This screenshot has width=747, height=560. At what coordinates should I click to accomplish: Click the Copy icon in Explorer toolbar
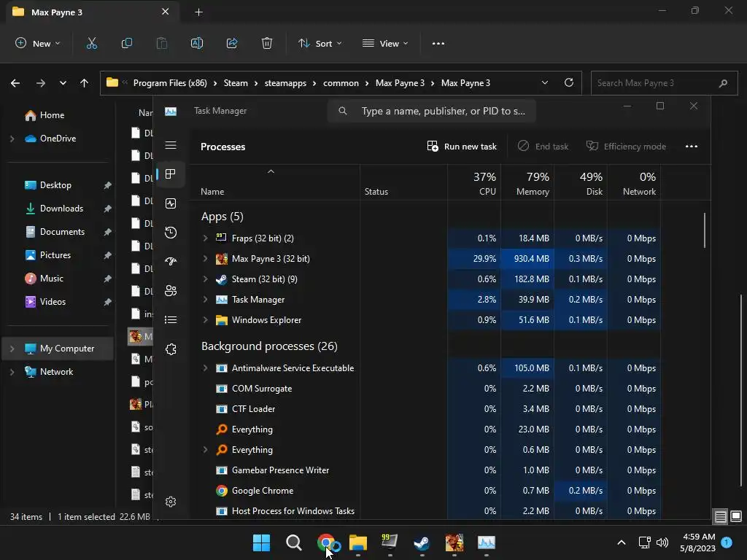coord(127,43)
